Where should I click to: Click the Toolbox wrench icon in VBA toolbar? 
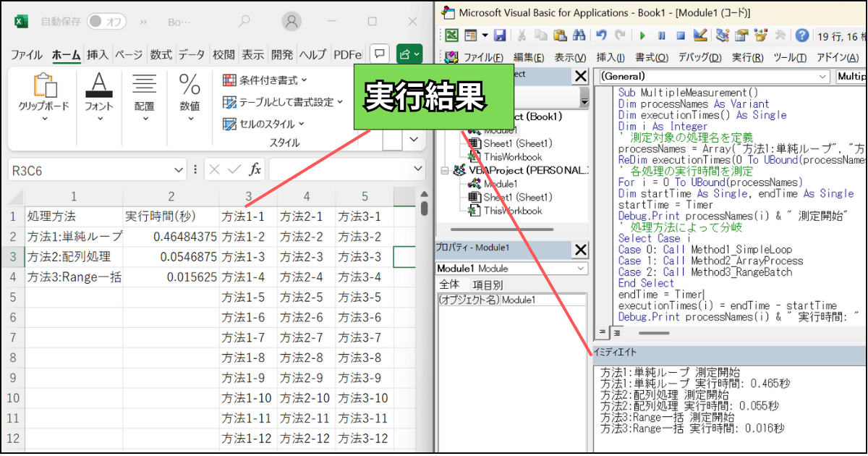(780, 35)
